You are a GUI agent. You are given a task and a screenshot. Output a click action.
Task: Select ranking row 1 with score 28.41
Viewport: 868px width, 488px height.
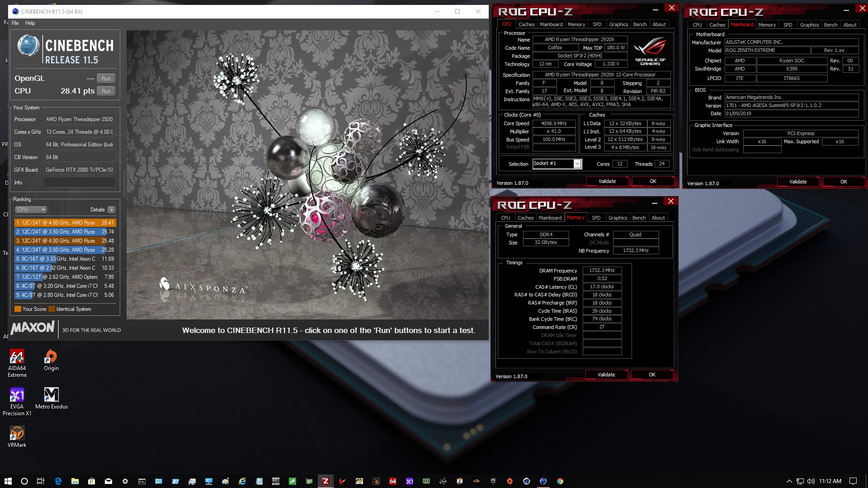(x=65, y=223)
